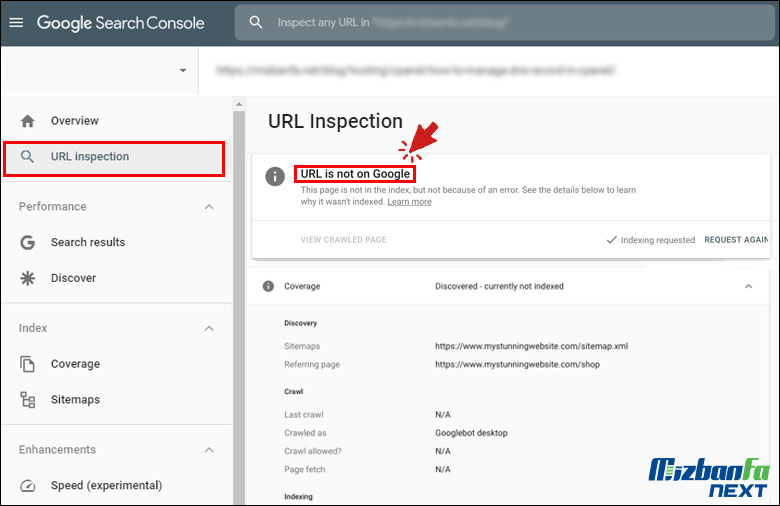The image size is (780, 506).
Task: Click the Indexing requested checkmark icon
Action: point(612,240)
